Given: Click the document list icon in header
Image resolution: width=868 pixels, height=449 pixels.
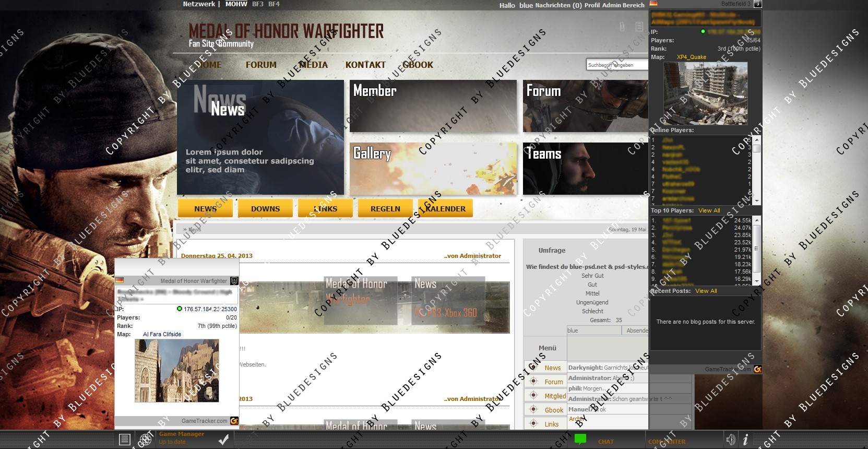Looking at the screenshot, I should tap(639, 26).
